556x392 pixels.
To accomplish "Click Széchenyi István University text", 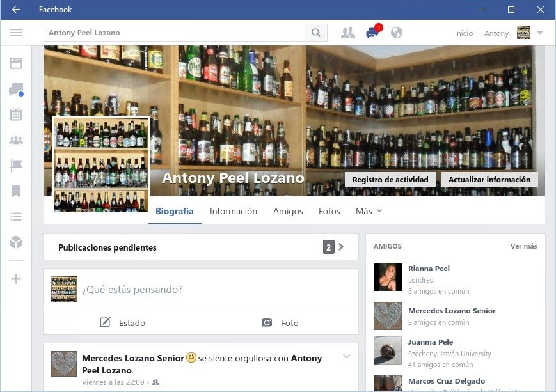I will pyautogui.click(x=450, y=354).
